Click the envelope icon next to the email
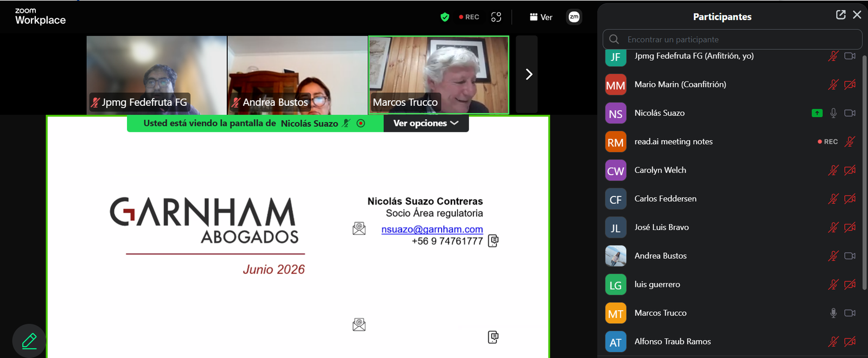 click(359, 228)
